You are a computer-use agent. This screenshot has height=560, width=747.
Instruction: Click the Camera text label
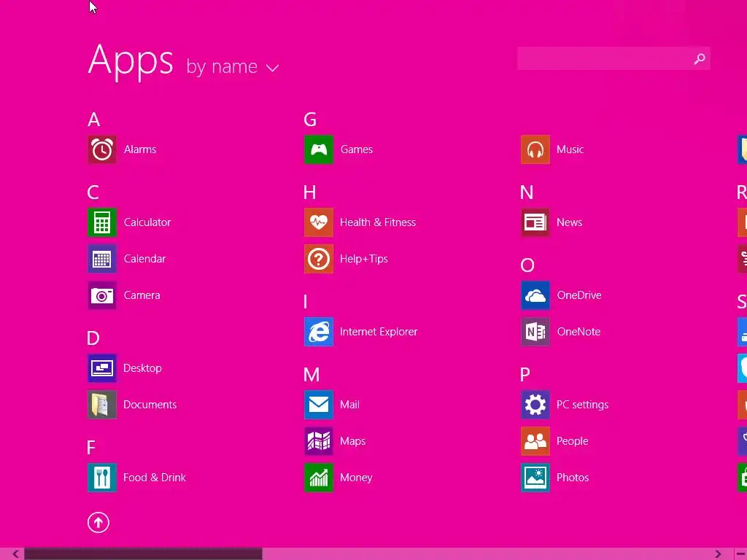pyautogui.click(x=142, y=295)
